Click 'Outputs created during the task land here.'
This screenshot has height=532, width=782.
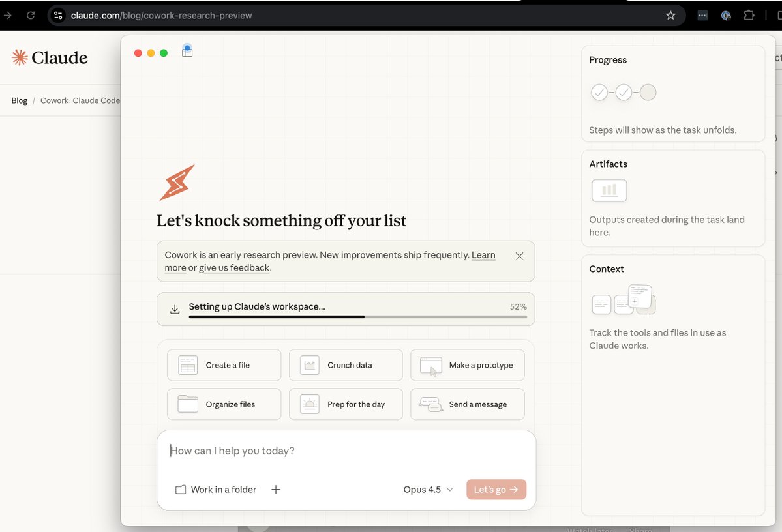[667, 226]
